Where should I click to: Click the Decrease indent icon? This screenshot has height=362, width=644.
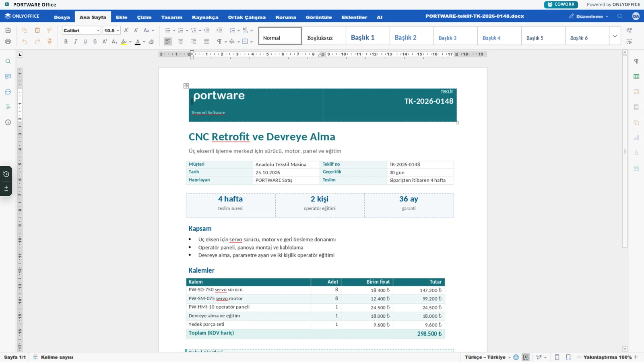point(206,30)
